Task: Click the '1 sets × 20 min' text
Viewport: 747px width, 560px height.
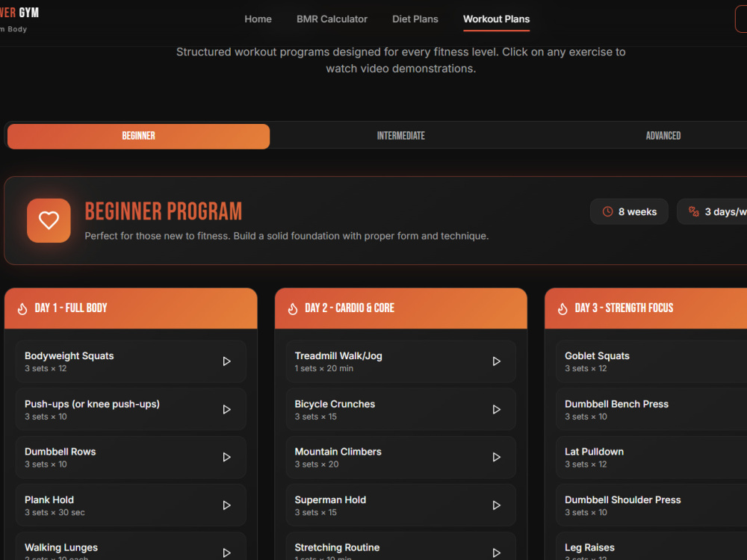Action: (324, 368)
